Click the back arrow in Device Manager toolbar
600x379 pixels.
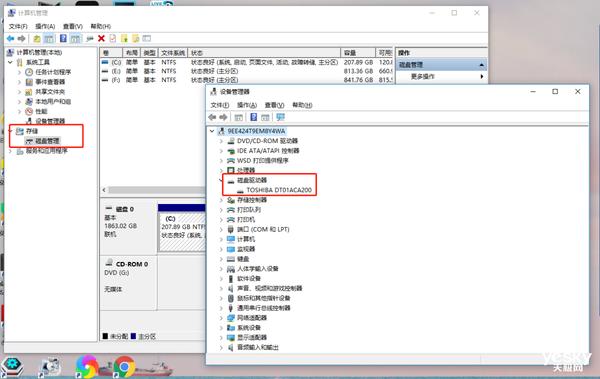pos(212,117)
